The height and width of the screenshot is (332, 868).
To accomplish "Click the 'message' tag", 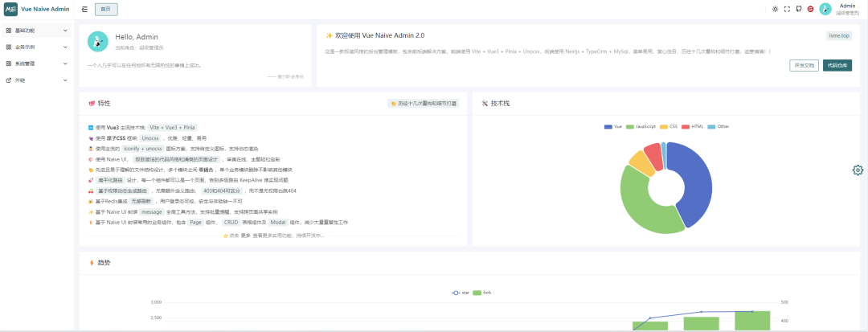I will (152, 212).
